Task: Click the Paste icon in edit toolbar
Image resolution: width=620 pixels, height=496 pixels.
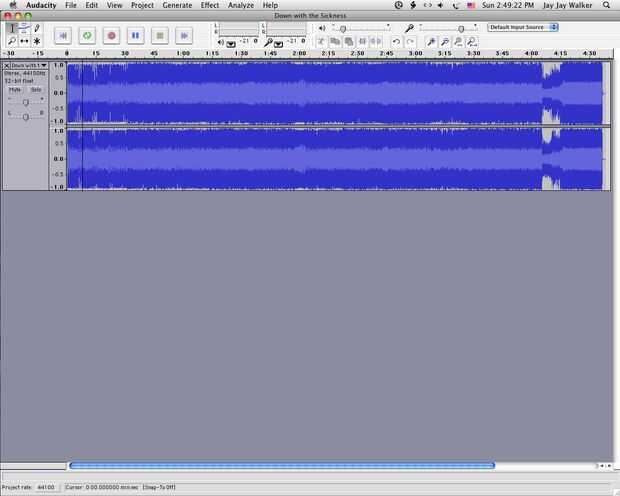Action: coord(349,41)
